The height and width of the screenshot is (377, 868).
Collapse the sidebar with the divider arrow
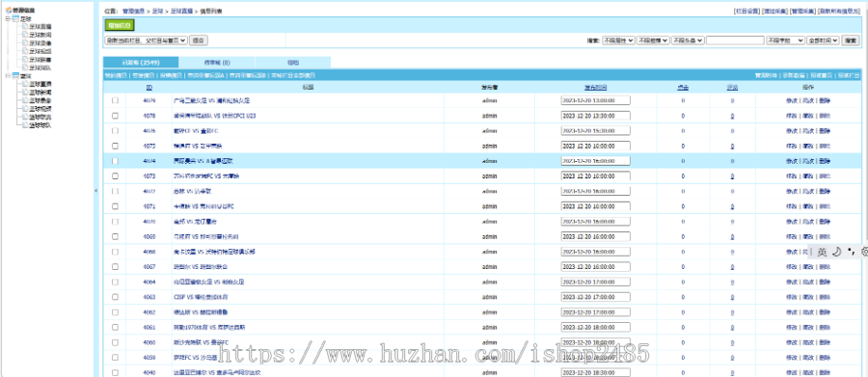(x=95, y=190)
